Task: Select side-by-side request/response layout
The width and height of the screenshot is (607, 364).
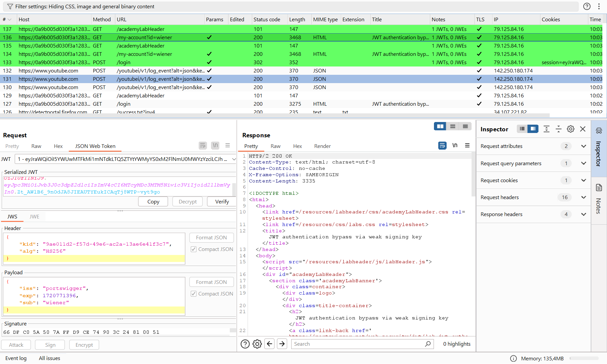Action: [440, 126]
